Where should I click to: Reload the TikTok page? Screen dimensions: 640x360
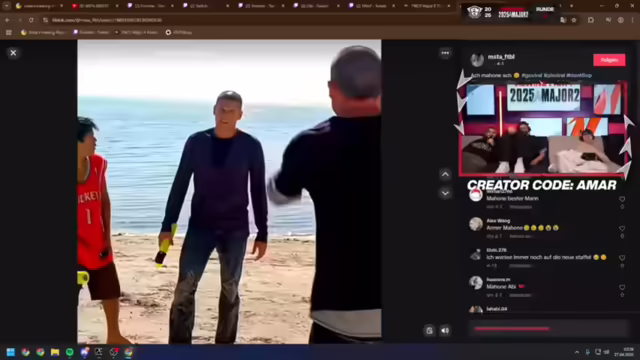31,20
